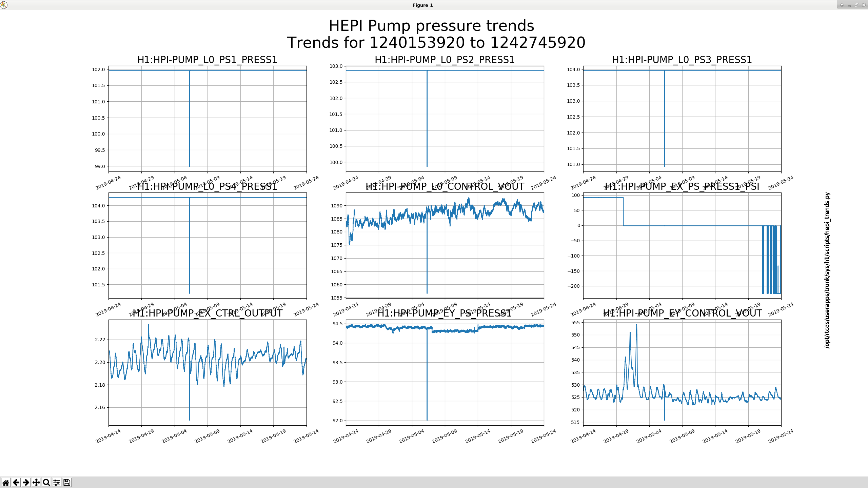Click inside the H1:HPI-PUMP_L0_PS3_PRESS1 plot
Screen dimensions: 868x488
click(x=682, y=119)
